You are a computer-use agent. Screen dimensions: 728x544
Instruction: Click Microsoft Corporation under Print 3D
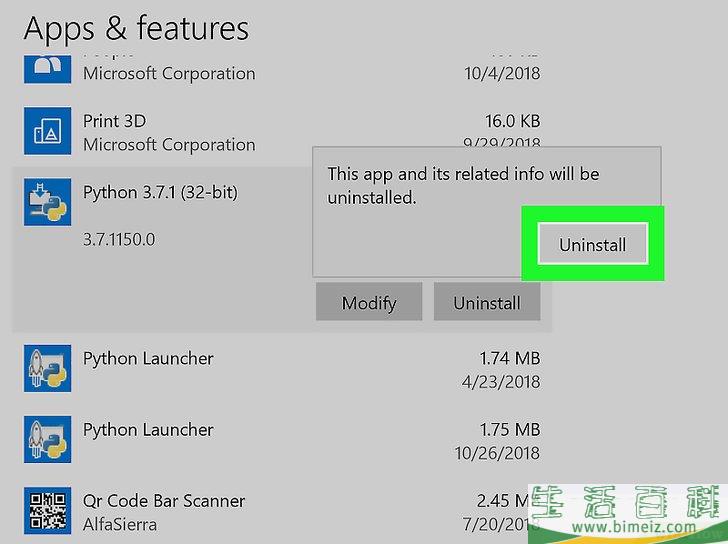coord(169,144)
